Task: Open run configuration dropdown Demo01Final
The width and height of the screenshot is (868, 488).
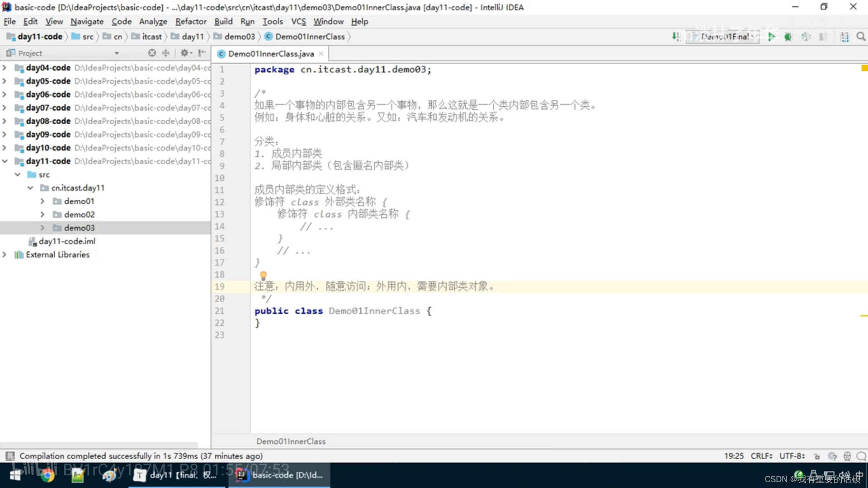Action: pyautogui.click(x=722, y=37)
